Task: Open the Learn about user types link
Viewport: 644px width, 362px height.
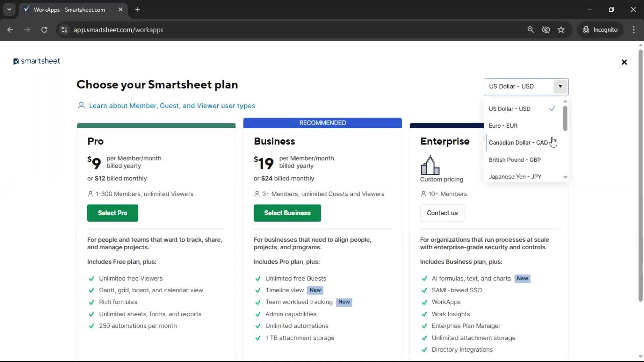Action: tap(172, 105)
